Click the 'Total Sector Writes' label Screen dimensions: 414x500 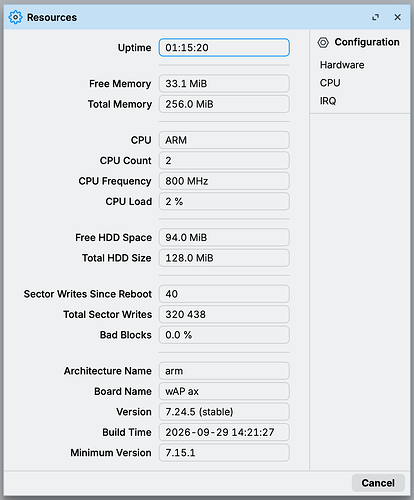[107, 314]
